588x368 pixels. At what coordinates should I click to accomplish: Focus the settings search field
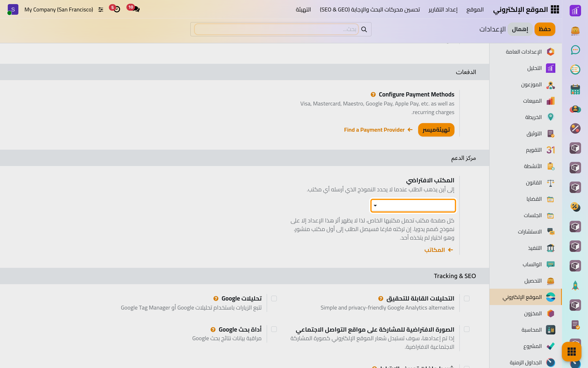point(276,29)
